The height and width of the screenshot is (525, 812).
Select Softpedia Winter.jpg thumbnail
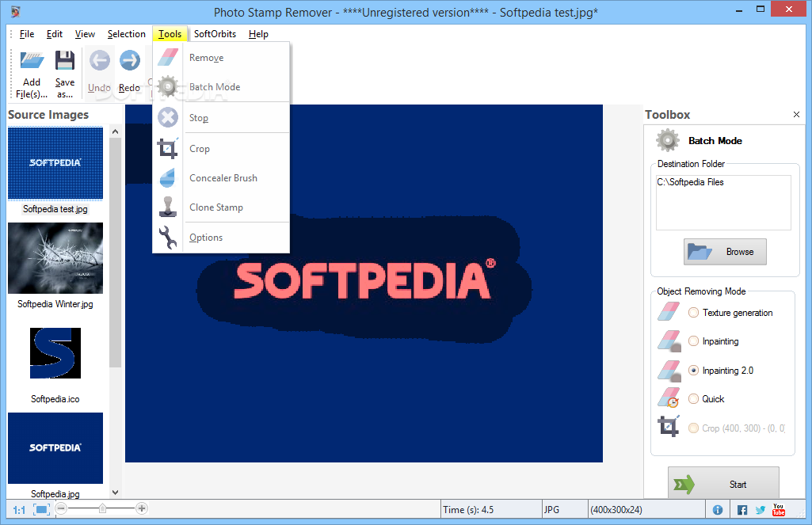[x=55, y=258]
